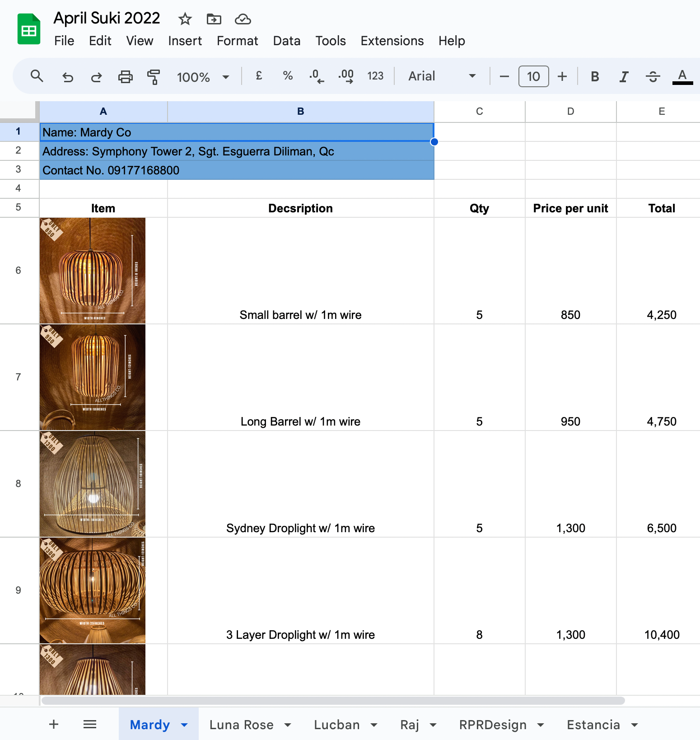Screen dimensions: 700x740
Task: Format as currency with pound icon
Action: tap(259, 76)
